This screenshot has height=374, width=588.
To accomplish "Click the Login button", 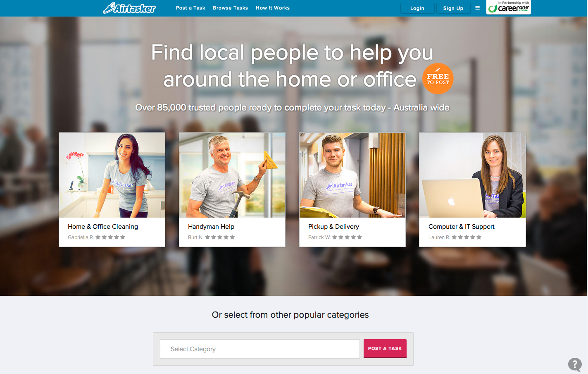I will (417, 8).
